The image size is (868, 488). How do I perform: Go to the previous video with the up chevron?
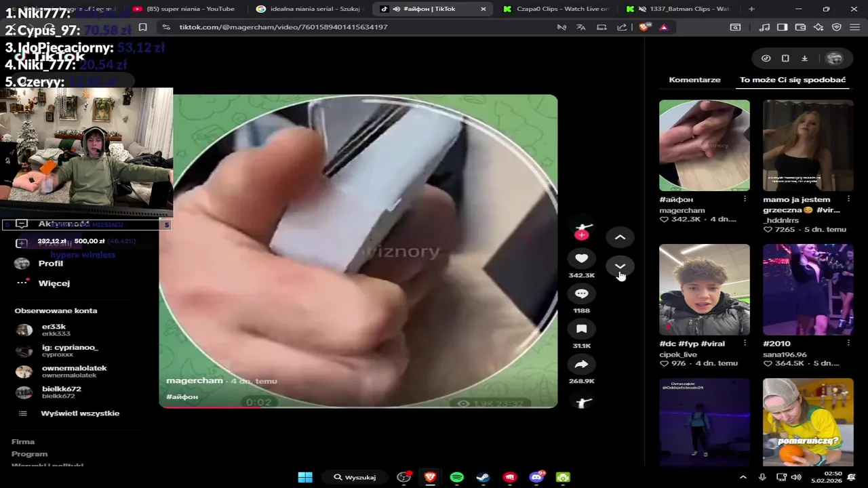pos(620,237)
